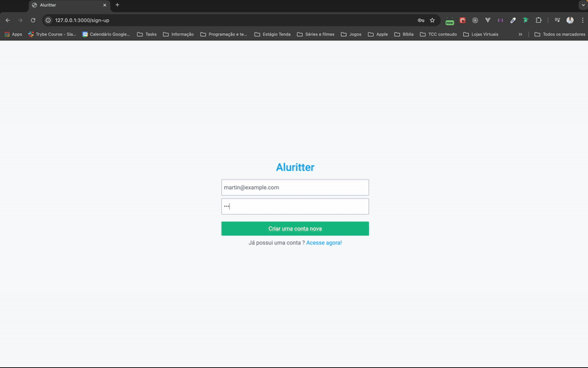The height and width of the screenshot is (368, 588).
Task: Open Chrome's three-dot menu
Action: 582,21
